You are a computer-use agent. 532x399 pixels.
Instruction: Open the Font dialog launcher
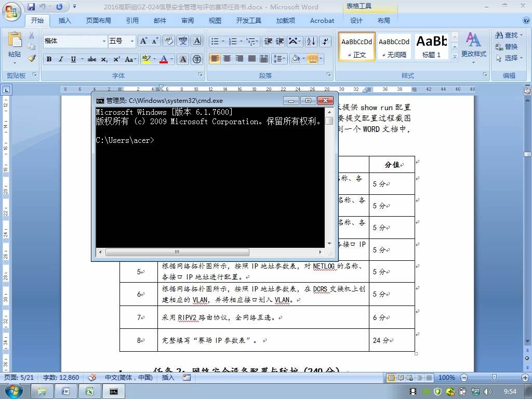click(201, 74)
